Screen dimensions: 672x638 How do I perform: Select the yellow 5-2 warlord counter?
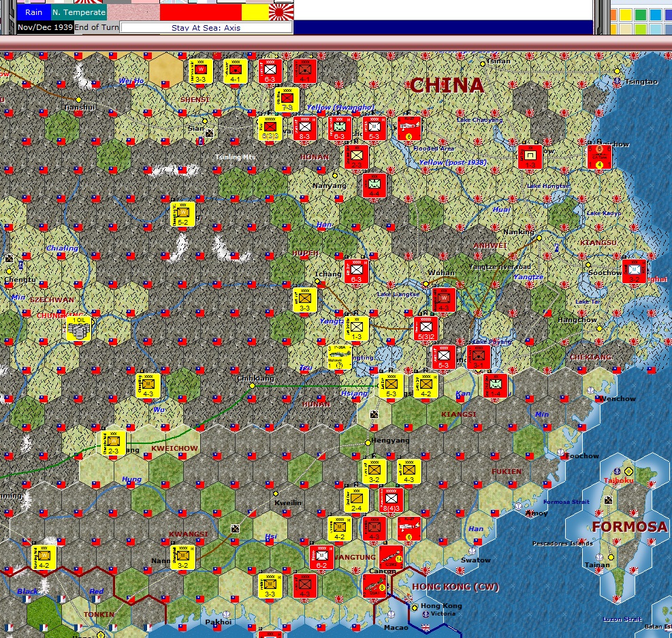183,214
